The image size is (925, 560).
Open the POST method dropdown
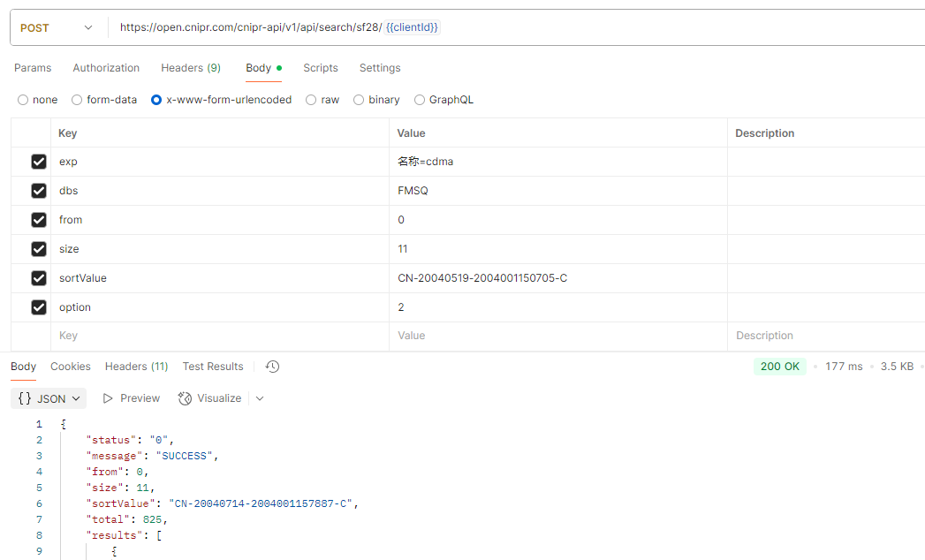(57, 27)
